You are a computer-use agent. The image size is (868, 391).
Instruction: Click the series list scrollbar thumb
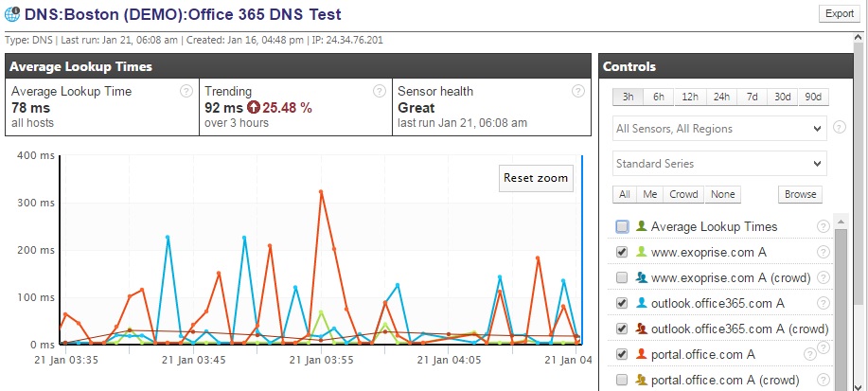(841, 309)
